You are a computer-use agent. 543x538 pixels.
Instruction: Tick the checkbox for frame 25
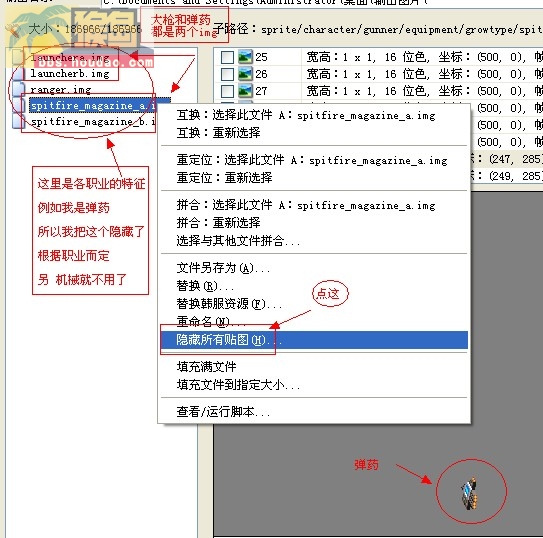[227, 57]
